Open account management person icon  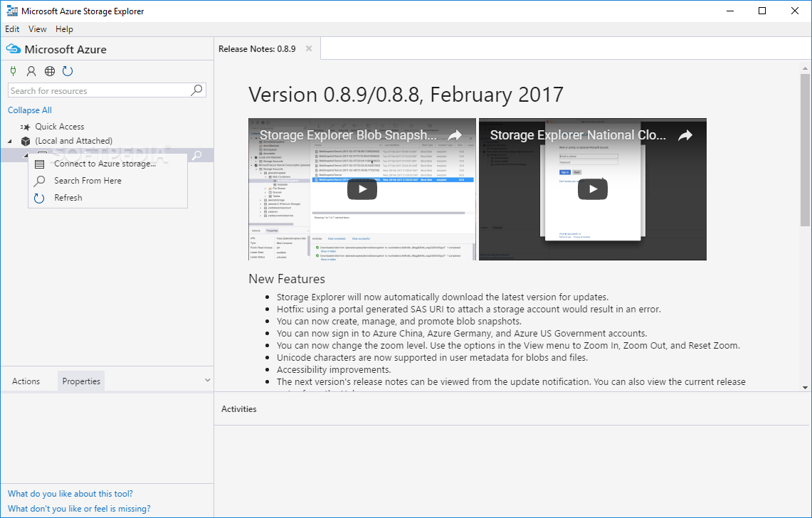31,71
